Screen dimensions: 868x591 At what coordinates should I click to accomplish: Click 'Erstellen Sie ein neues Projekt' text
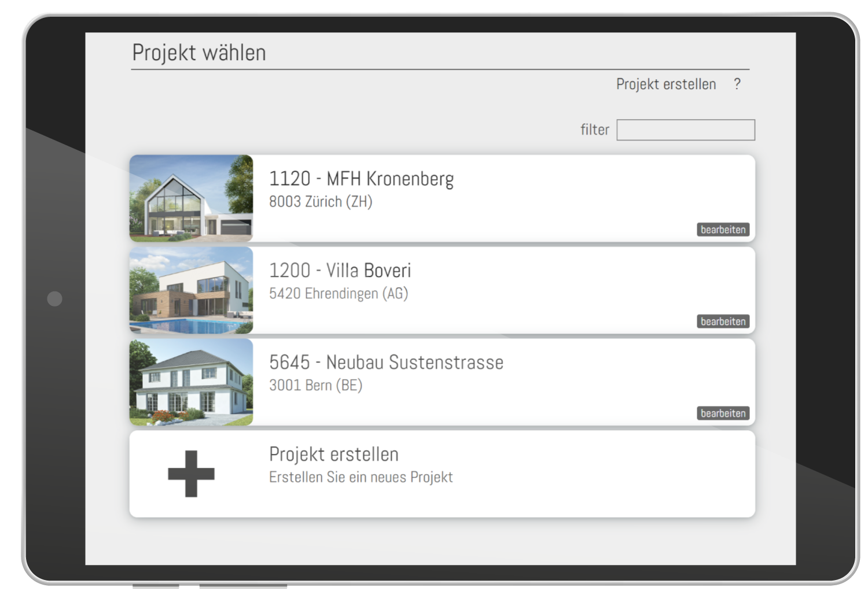pos(361,477)
